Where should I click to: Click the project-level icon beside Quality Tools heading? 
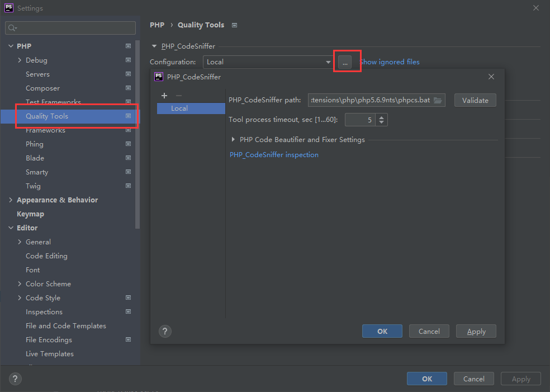click(235, 25)
